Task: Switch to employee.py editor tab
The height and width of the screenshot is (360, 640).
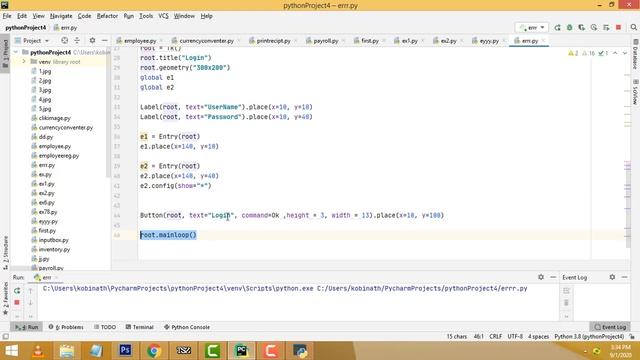Action: coord(140,41)
